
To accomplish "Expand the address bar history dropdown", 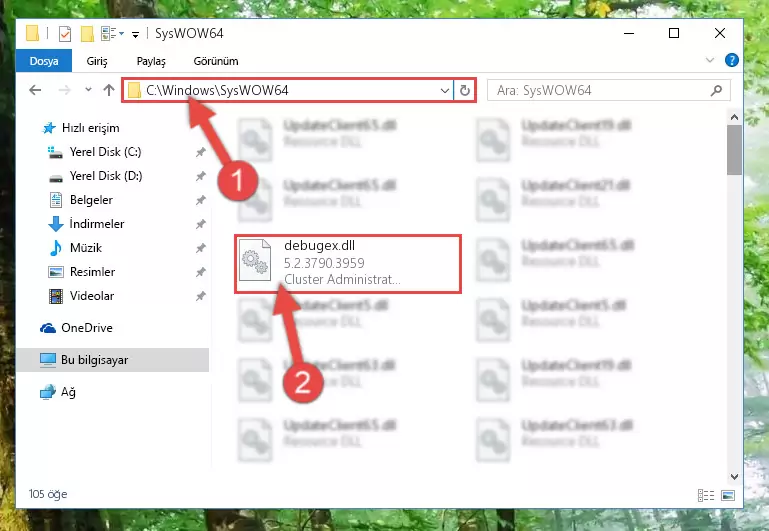I will click(x=444, y=91).
